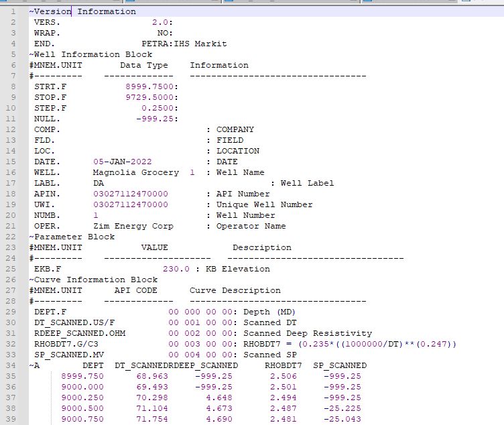This screenshot has width=504, height=425.
Task: Select the UWI number 03027112470000
Action: [x=131, y=204]
